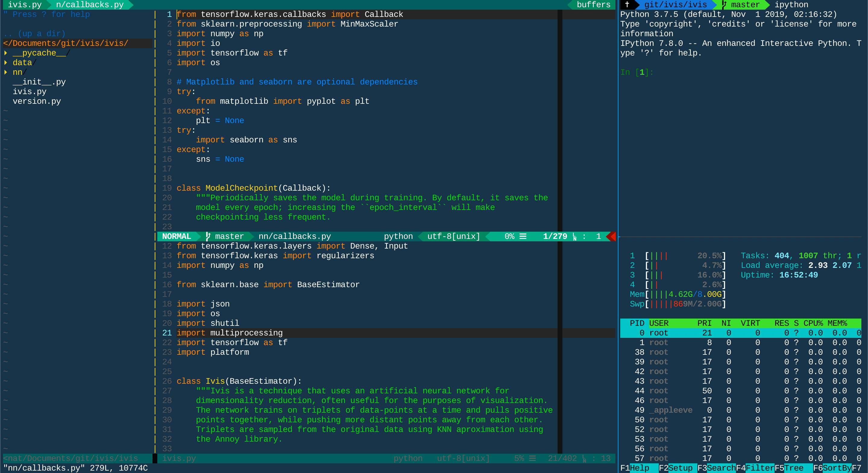This screenshot has width=868, height=473.
Task: Select the PID 1 root process row
Action: pyautogui.click(x=741, y=343)
